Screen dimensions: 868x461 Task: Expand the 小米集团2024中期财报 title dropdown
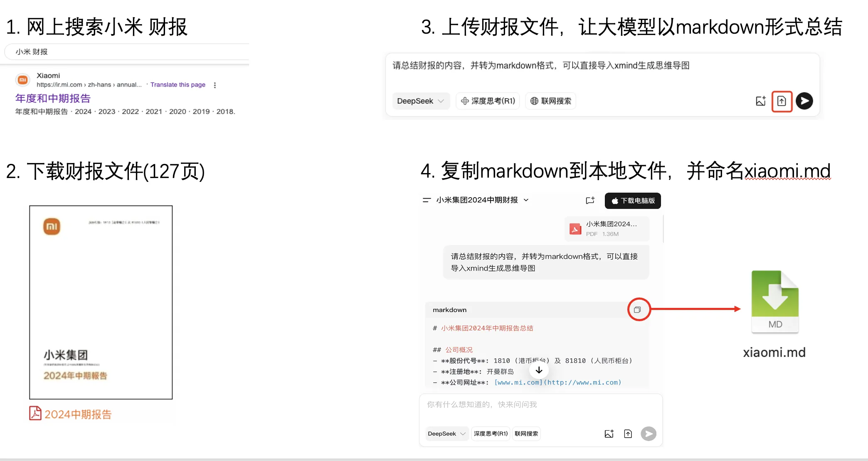coord(526,200)
